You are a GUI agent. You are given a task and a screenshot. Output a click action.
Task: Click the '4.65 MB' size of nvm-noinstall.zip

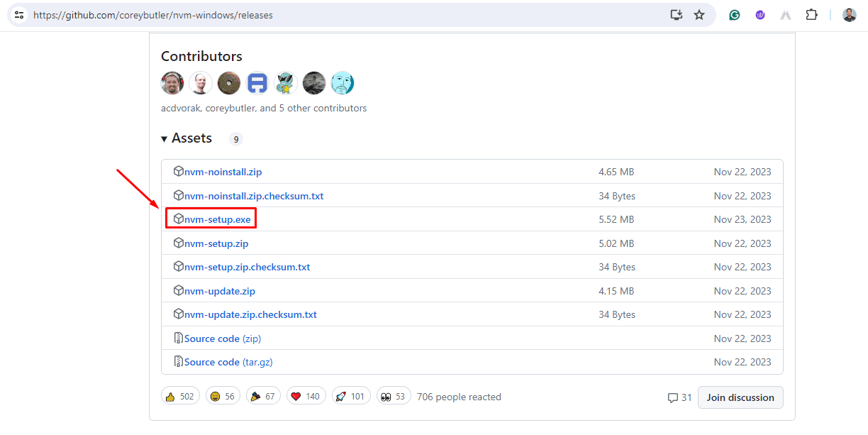tap(616, 172)
